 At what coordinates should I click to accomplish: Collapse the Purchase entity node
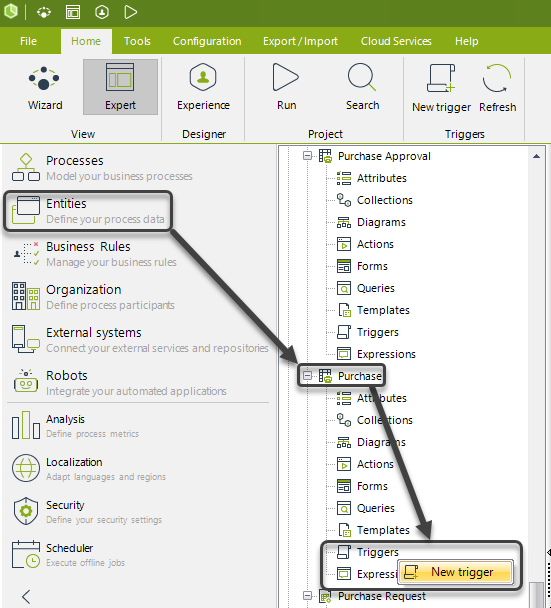307,376
